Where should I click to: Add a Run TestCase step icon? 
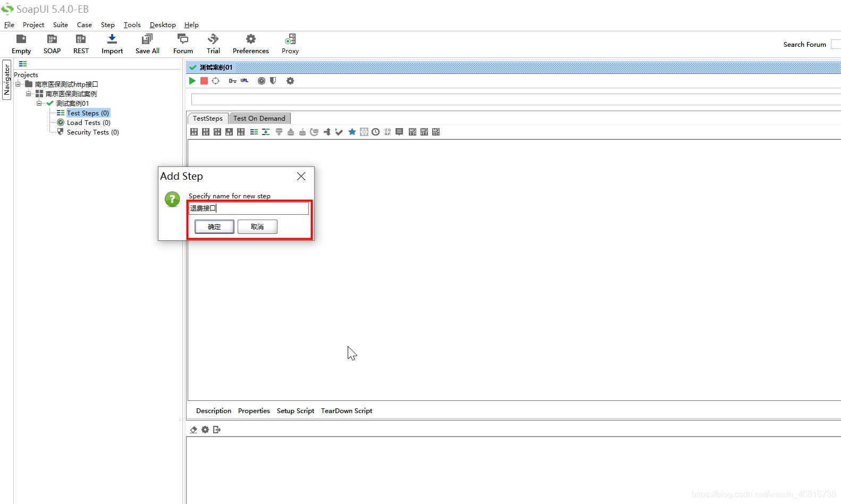[x=339, y=132]
